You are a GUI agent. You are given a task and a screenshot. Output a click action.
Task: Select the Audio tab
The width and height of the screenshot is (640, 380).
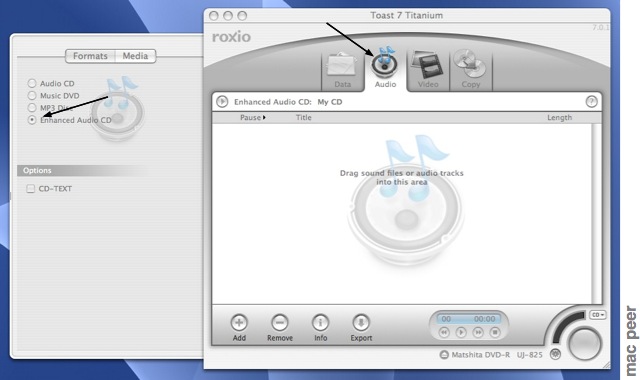[x=385, y=69]
